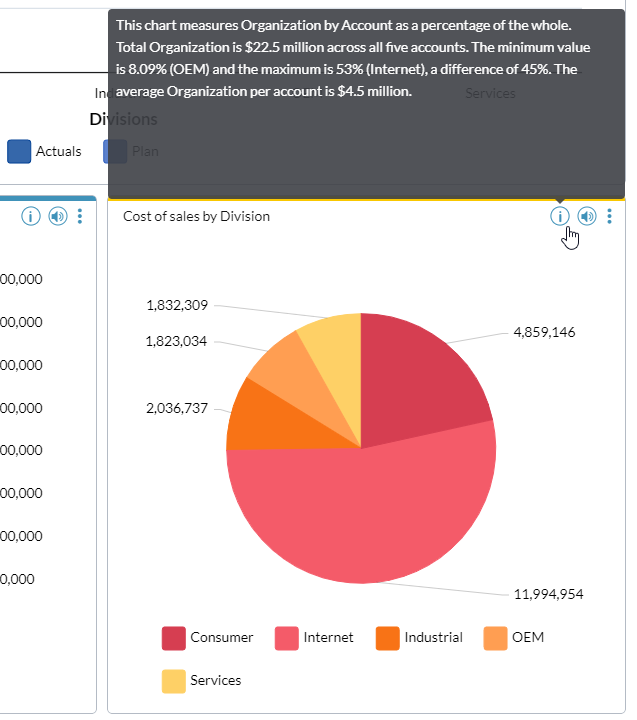Open the three-dot menu on Cost of sales card
637x720 pixels.
pos(609,216)
